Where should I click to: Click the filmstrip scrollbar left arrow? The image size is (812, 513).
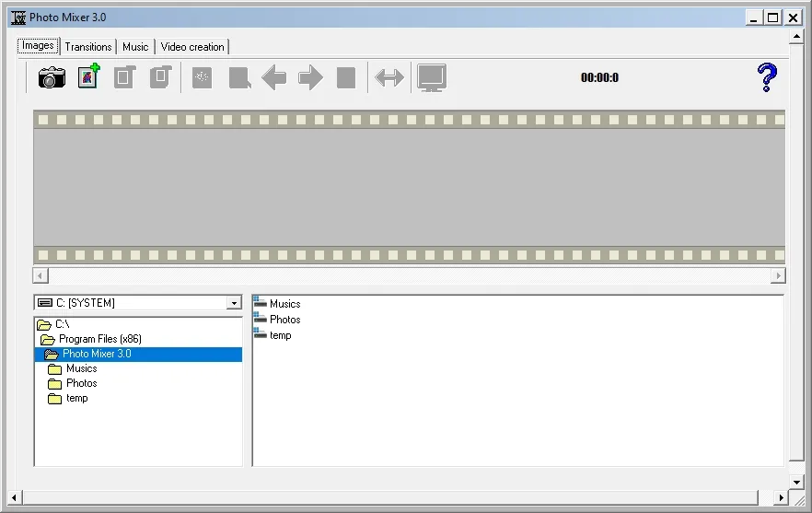41,275
